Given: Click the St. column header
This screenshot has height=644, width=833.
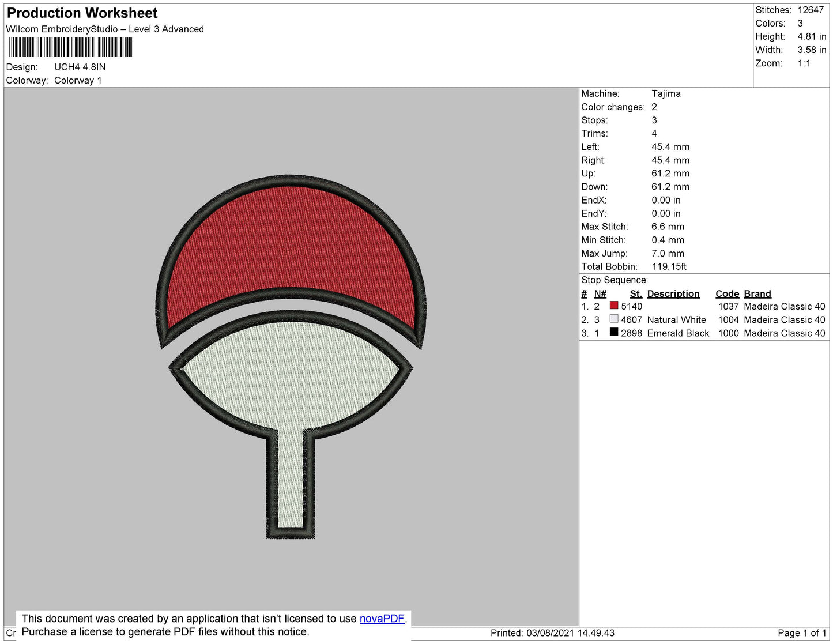Looking at the screenshot, I should coord(636,293).
